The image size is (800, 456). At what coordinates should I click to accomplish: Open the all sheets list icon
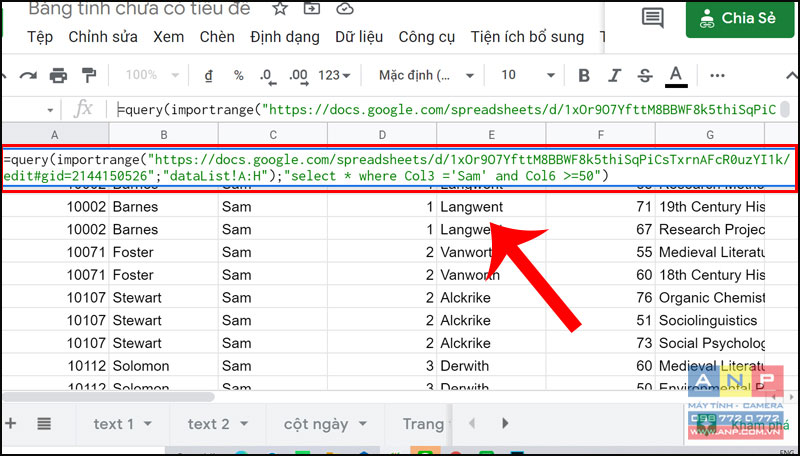pos(44,423)
